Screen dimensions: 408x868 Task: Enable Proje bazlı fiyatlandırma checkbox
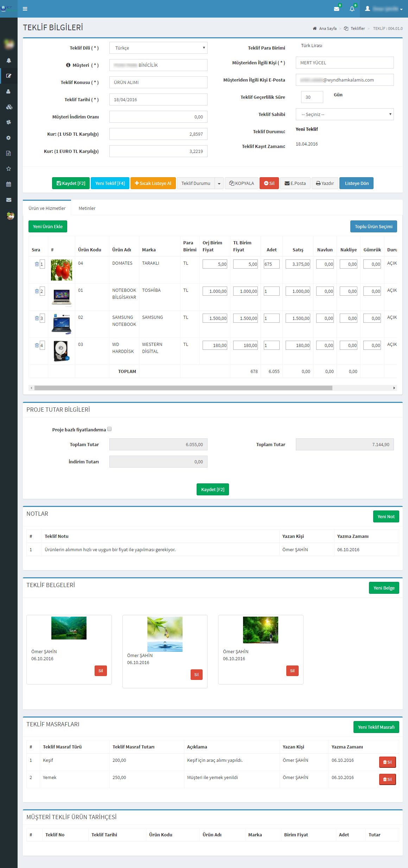(109, 429)
